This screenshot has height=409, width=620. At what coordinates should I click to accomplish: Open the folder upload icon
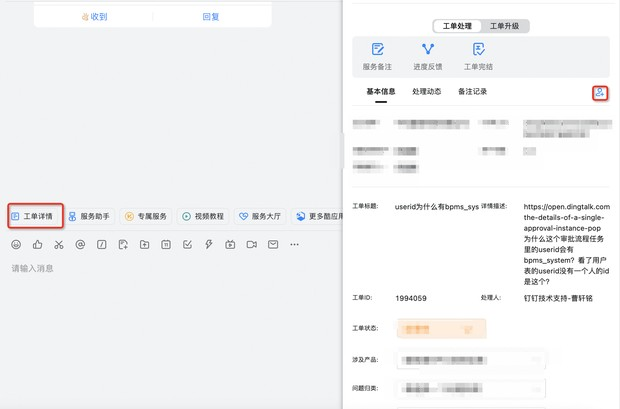[145, 245]
